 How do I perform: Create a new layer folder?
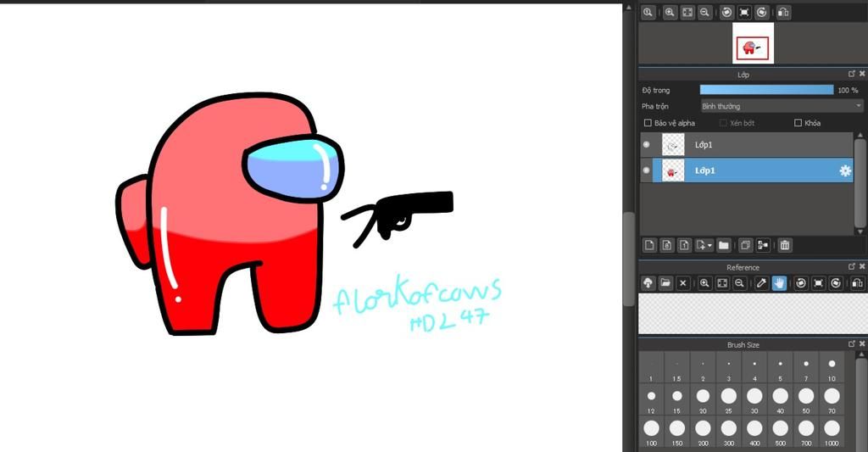724,245
